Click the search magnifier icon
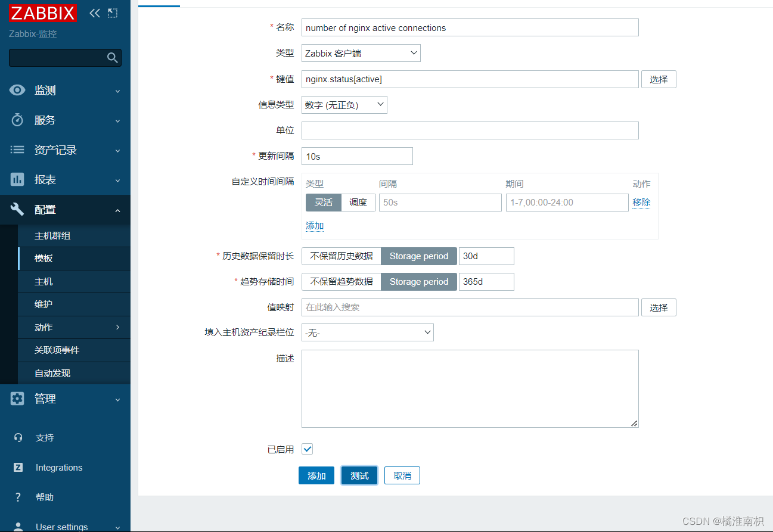Image resolution: width=773 pixels, height=532 pixels. pyautogui.click(x=112, y=58)
